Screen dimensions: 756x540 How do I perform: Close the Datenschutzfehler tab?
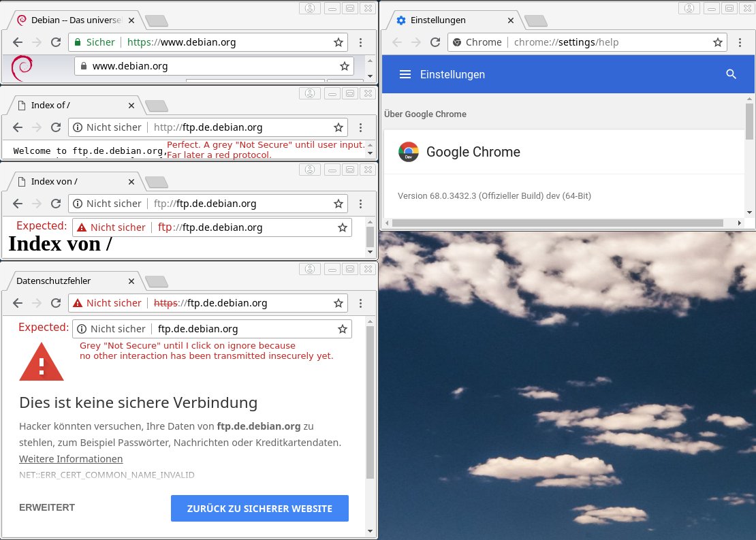[x=131, y=281]
